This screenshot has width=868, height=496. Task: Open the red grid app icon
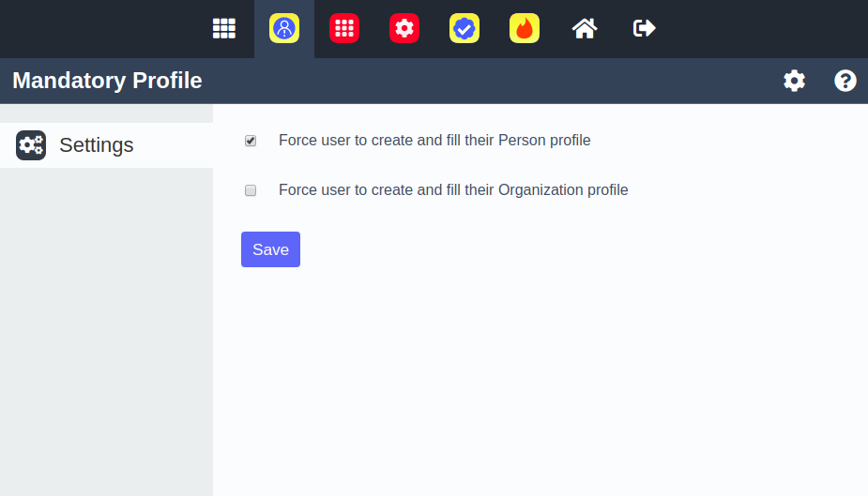pyautogui.click(x=344, y=28)
